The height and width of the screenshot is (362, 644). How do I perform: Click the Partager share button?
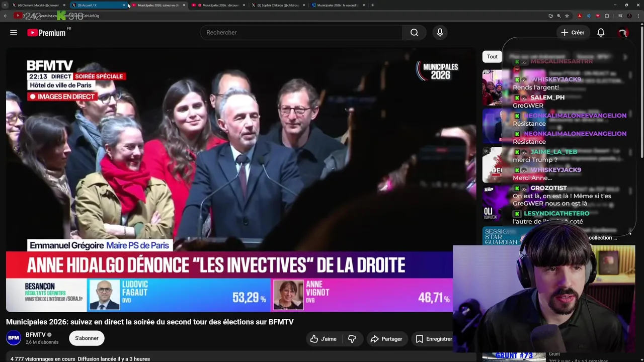pyautogui.click(x=386, y=339)
